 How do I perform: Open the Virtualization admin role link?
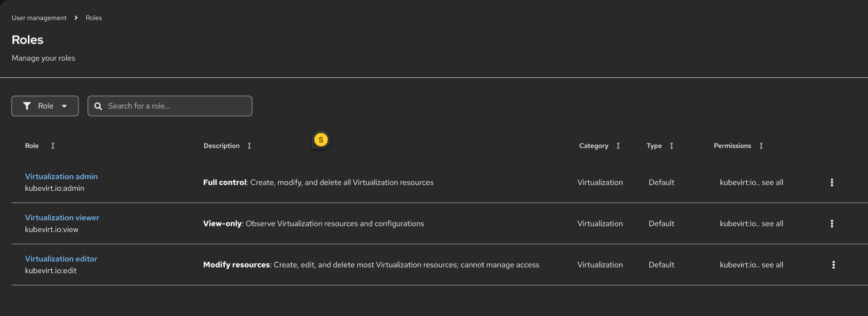tap(61, 176)
